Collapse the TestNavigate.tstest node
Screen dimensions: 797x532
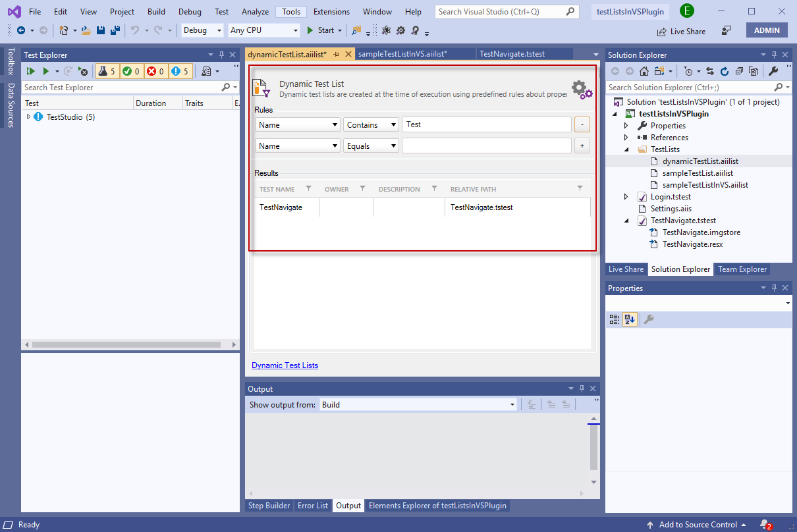(x=626, y=221)
